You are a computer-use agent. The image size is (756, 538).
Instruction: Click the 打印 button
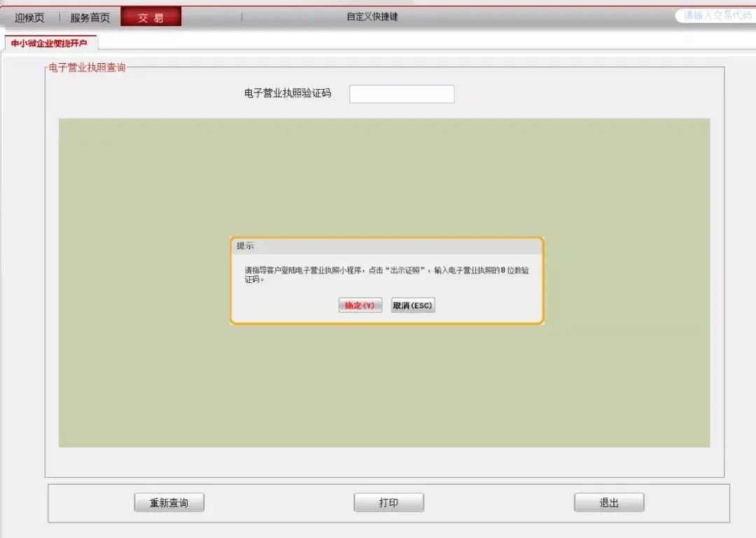[388, 503]
